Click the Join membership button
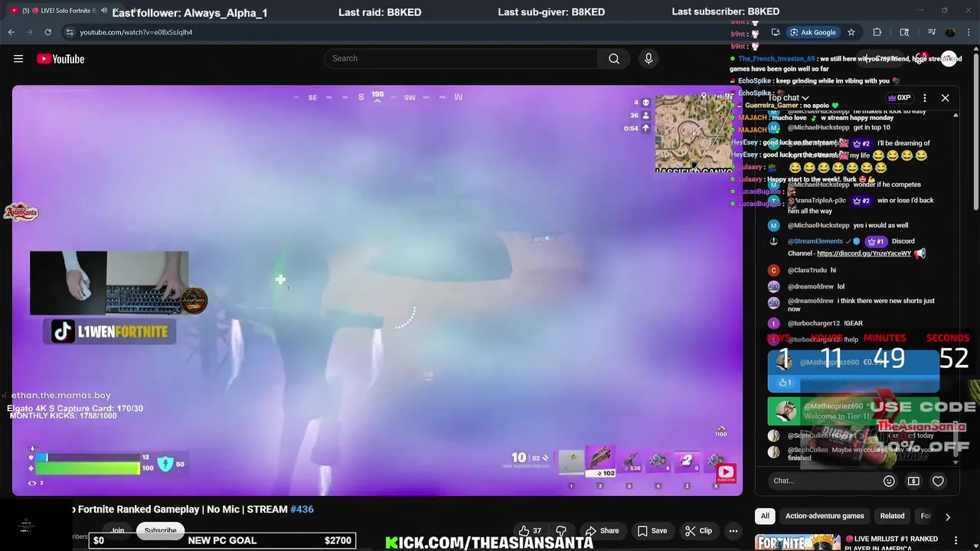 coord(117,530)
